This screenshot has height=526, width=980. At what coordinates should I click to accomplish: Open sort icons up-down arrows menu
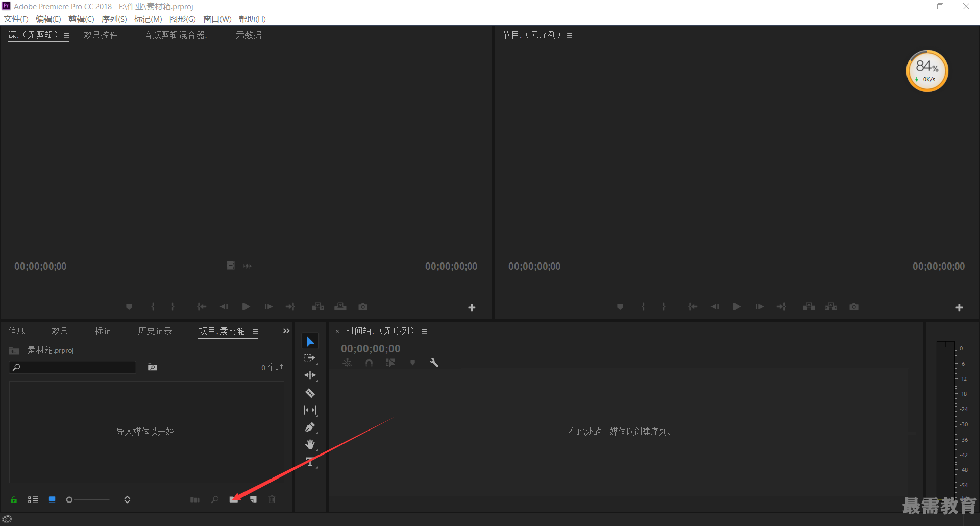point(127,499)
